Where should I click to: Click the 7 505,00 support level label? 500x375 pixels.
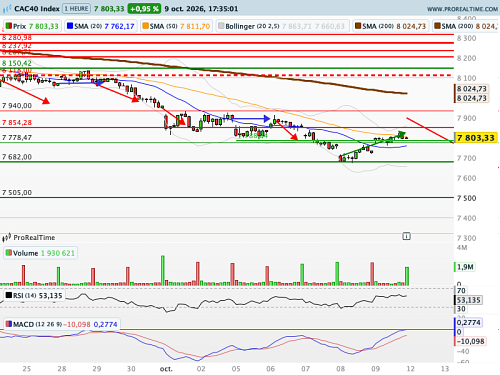click(17, 192)
